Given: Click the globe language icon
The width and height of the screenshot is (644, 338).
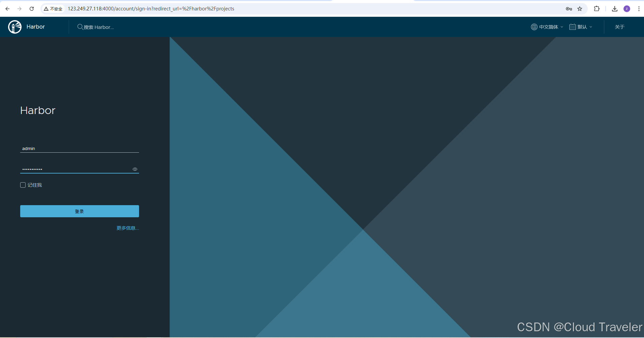Looking at the screenshot, I should [x=534, y=27].
